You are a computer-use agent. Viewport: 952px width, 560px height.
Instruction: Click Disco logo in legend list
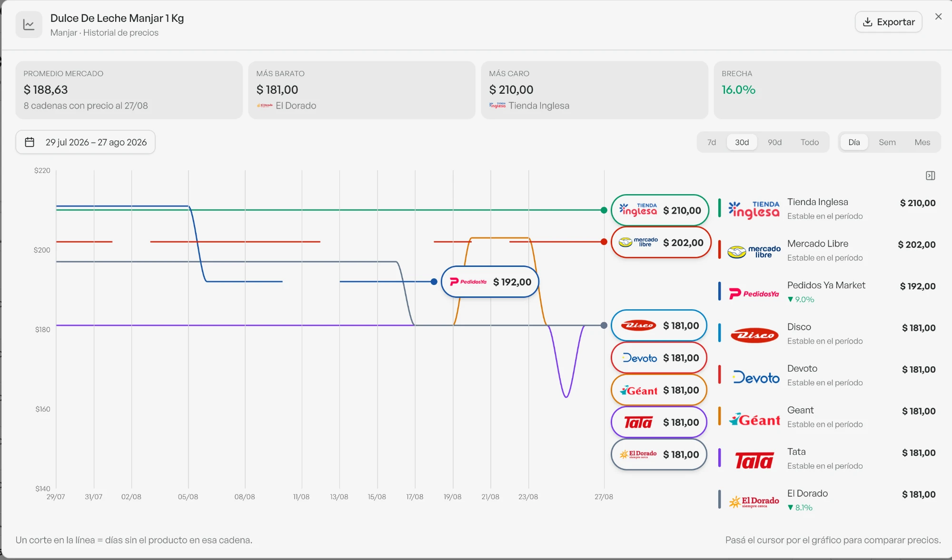(754, 335)
